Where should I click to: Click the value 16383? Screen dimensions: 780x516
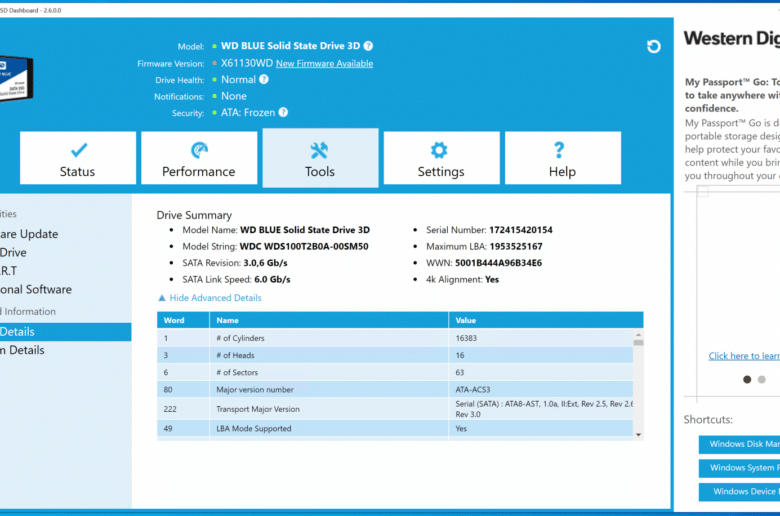tap(466, 338)
